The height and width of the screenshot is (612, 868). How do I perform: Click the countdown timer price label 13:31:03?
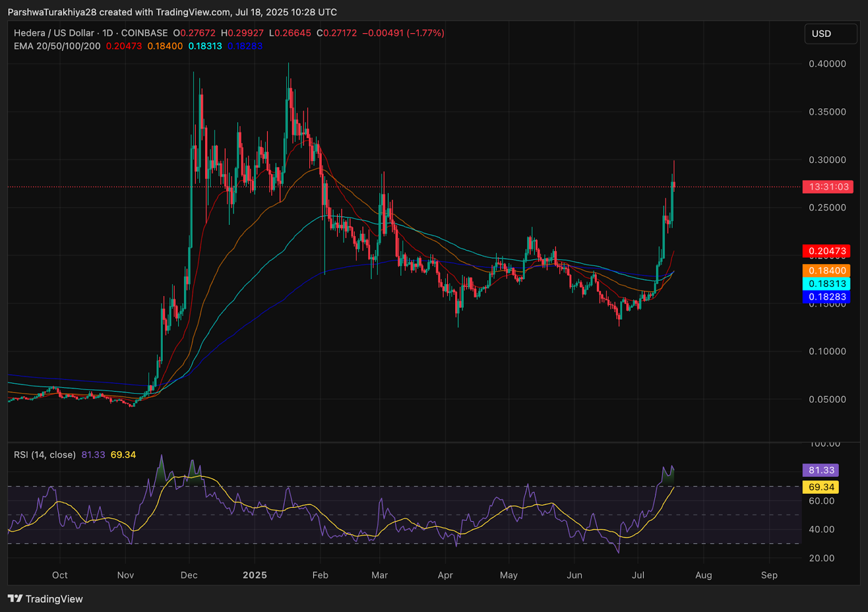(x=828, y=187)
